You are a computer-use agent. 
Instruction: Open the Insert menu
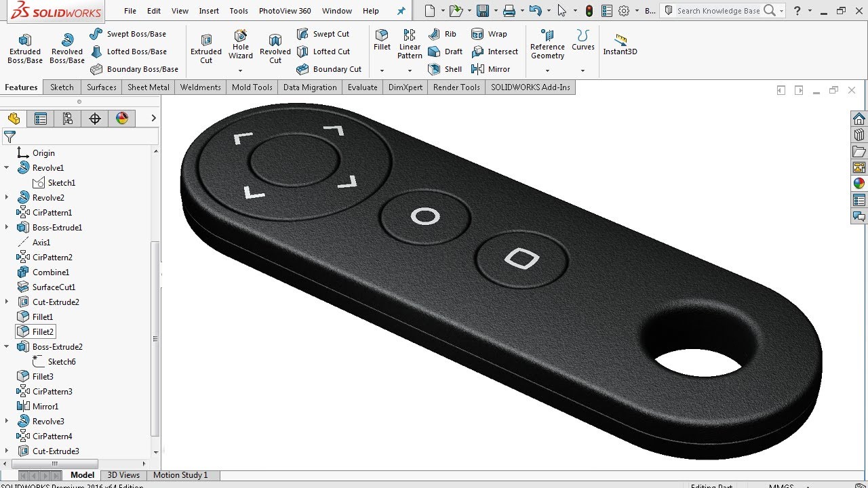(209, 11)
